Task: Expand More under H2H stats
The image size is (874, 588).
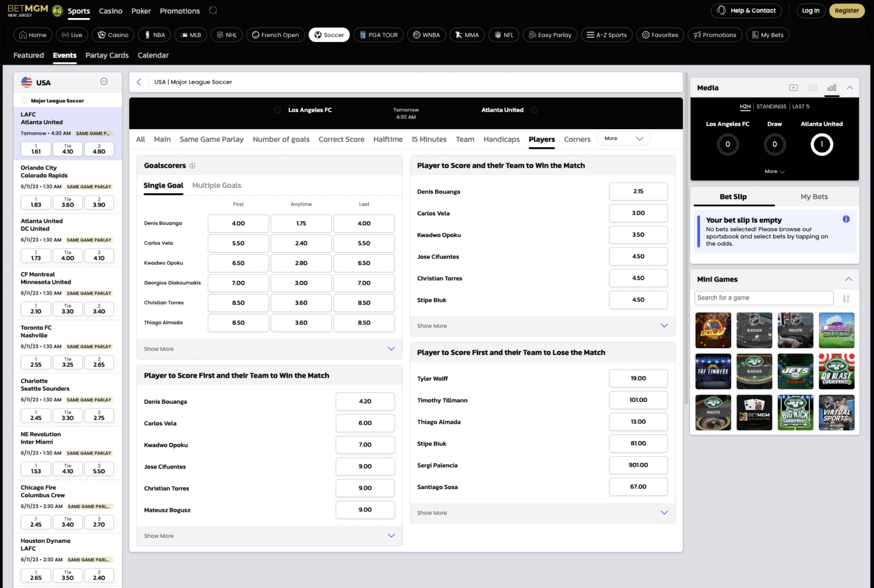Action: point(774,171)
